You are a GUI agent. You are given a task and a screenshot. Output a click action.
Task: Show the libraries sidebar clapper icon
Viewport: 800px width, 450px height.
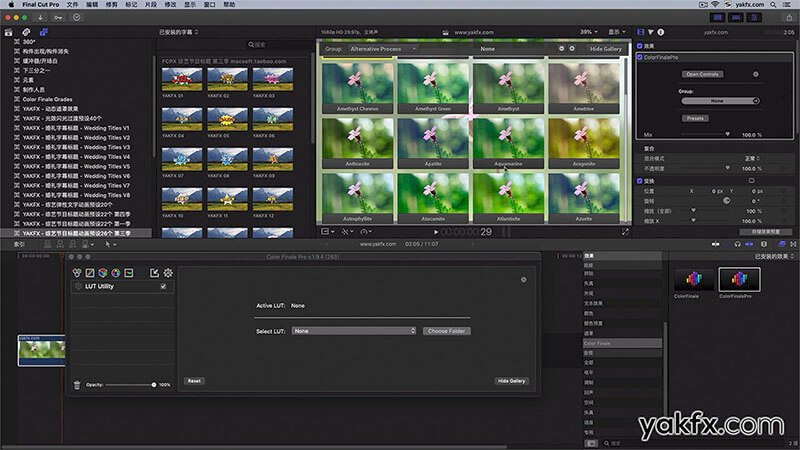coord(8,32)
